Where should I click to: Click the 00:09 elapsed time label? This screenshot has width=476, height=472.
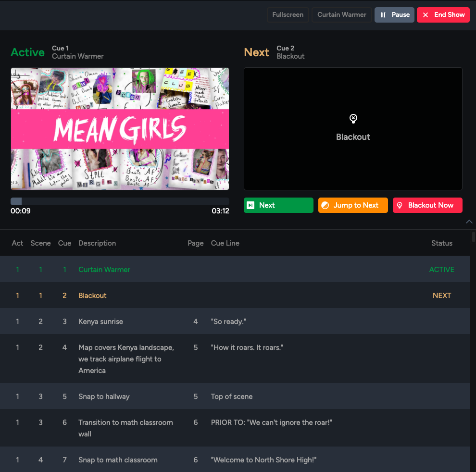click(x=20, y=211)
